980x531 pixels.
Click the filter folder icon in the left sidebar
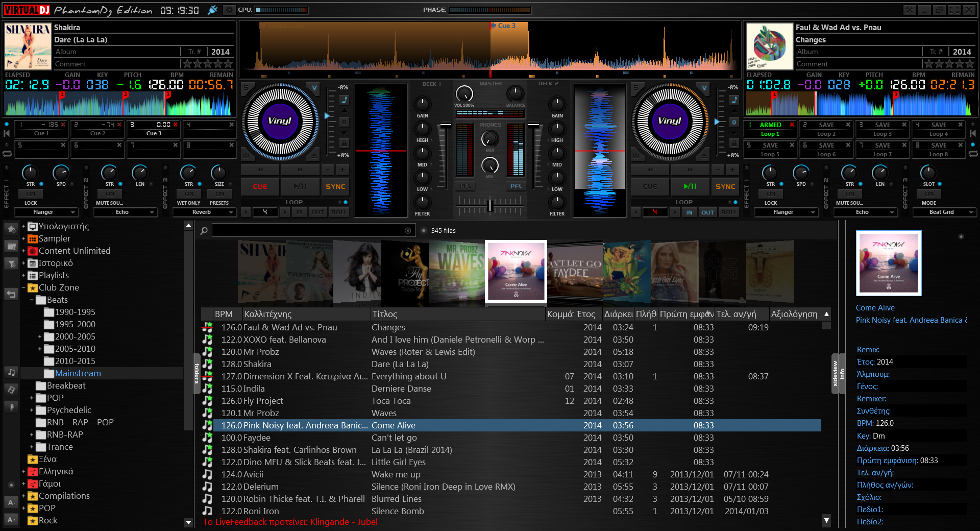(x=11, y=263)
